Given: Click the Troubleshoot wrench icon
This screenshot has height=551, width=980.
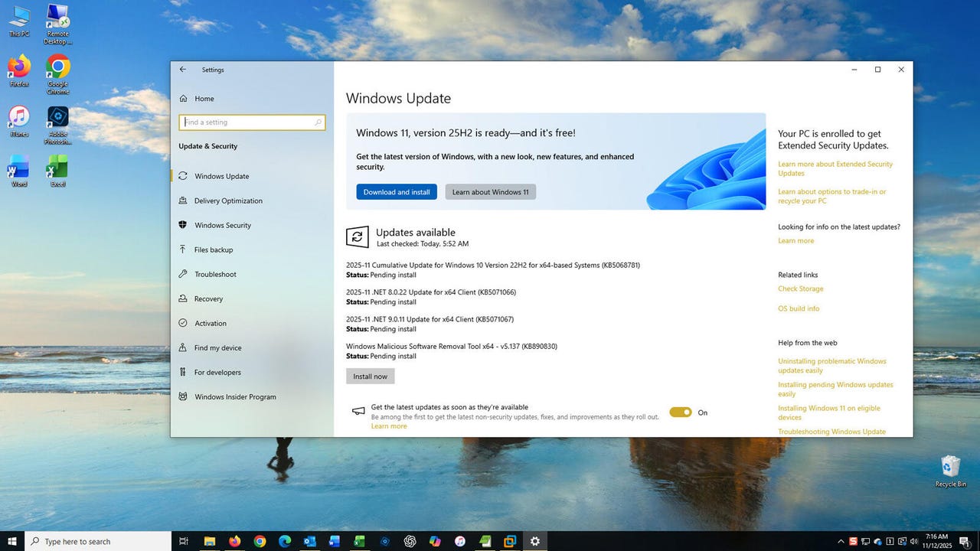Looking at the screenshot, I should [183, 274].
